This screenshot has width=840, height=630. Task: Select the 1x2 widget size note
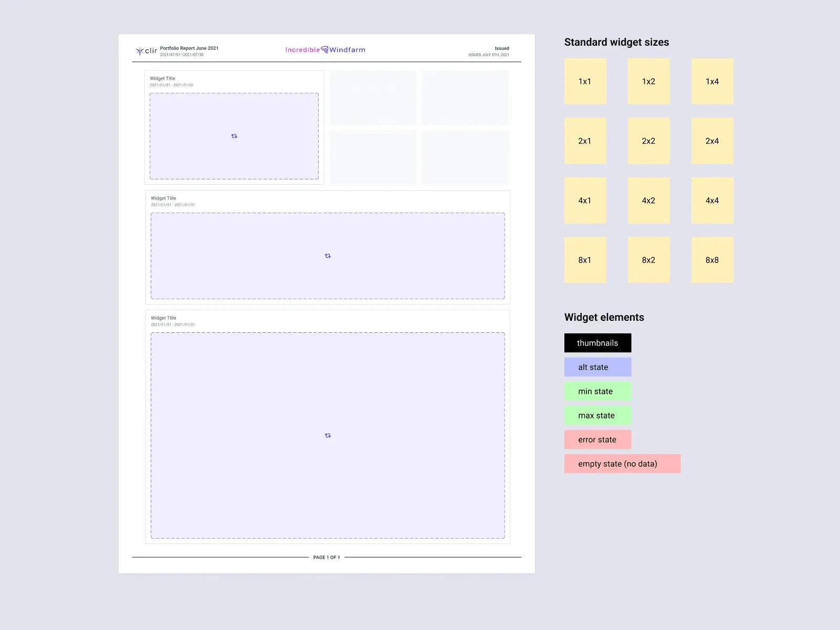(648, 81)
